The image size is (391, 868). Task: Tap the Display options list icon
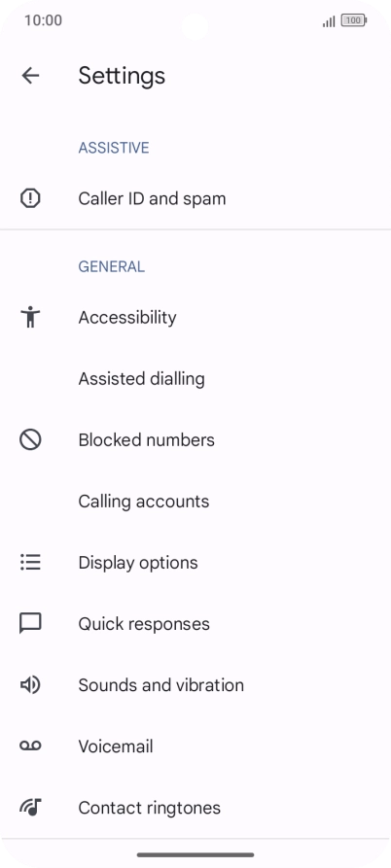(x=30, y=563)
